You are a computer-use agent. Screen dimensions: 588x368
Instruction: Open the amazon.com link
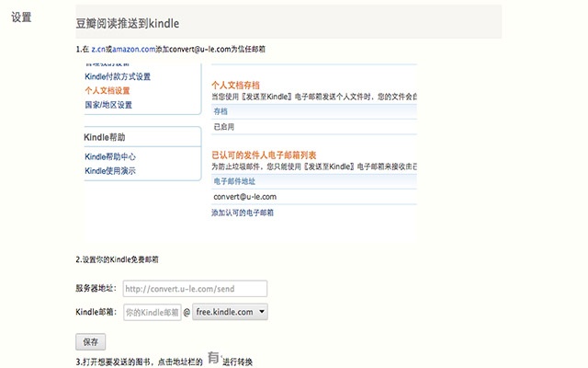point(134,49)
